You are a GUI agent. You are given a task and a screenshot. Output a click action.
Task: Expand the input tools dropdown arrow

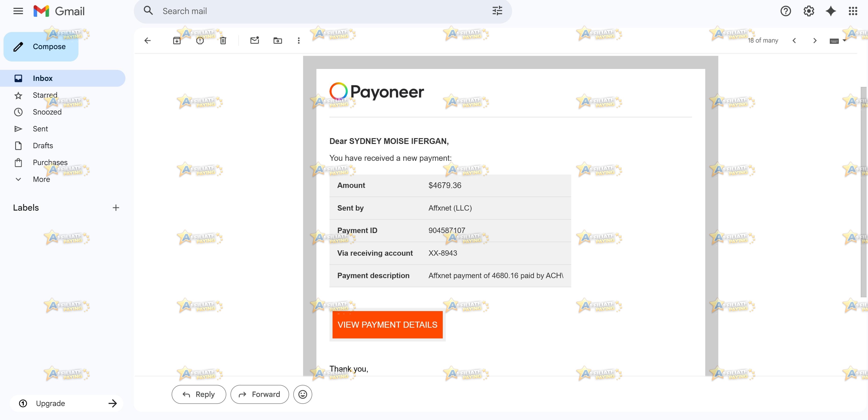[844, 40]
